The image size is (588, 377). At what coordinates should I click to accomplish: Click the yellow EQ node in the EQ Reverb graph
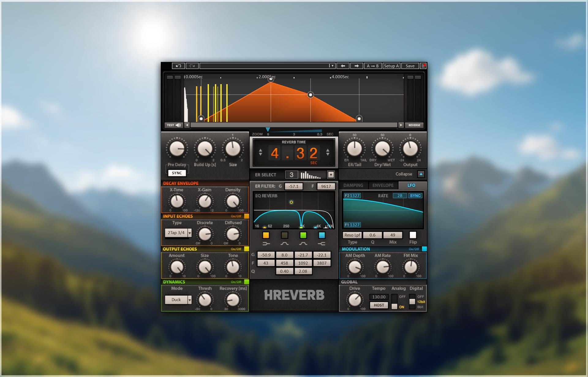pyautogui.click(x=291, y=202)
